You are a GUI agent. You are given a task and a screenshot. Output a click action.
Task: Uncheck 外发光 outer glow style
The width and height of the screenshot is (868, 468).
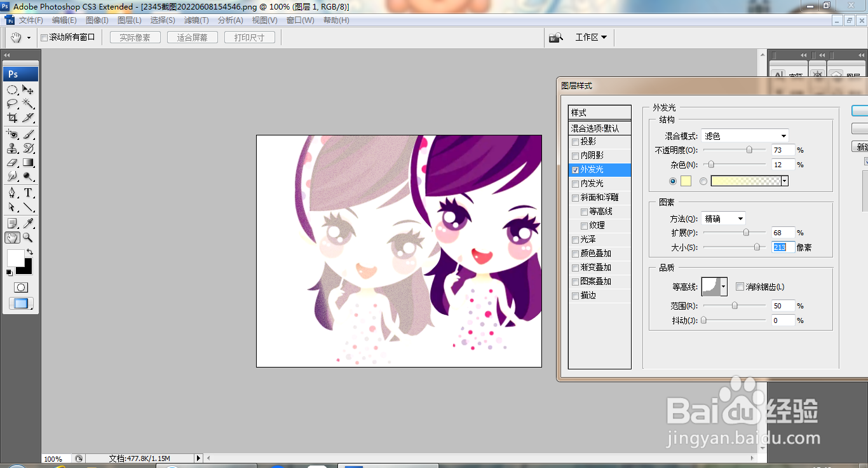click(x=576, y=170)
